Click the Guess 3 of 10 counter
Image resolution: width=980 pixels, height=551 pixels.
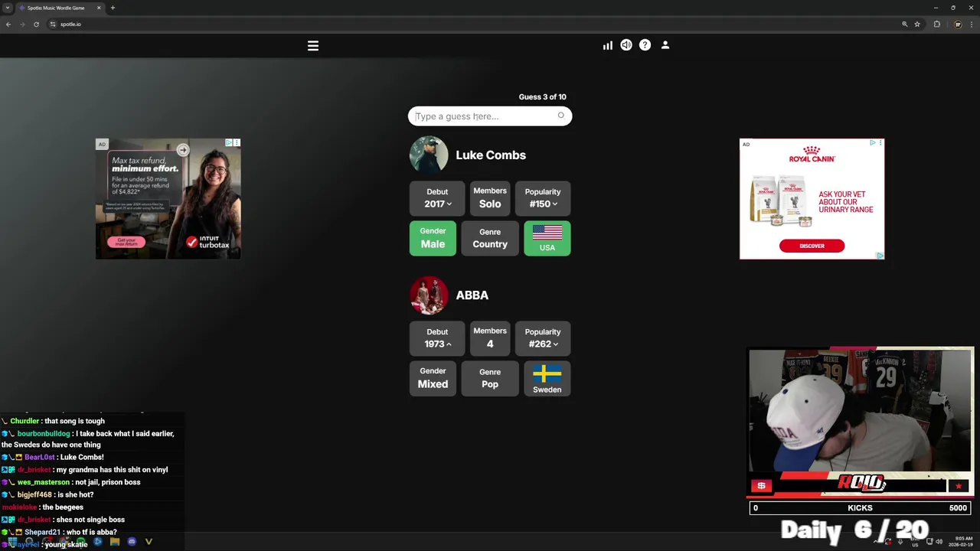tap(543, 96)
